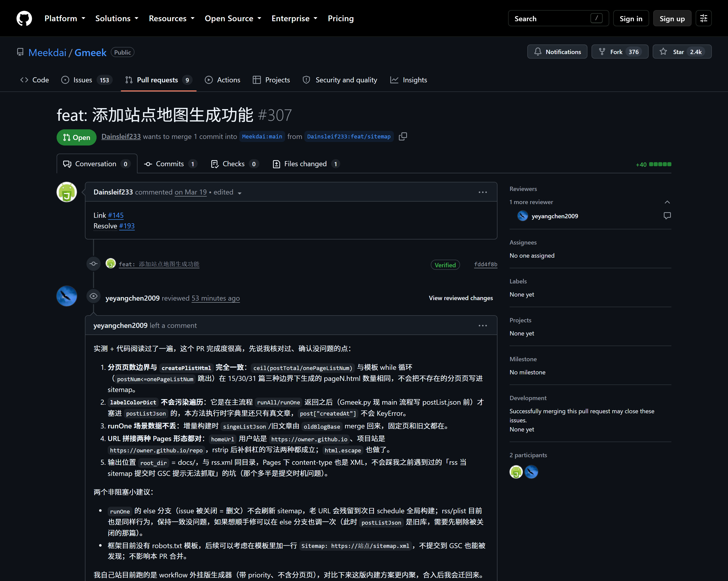Expand the Open Source menu
The image size is (728, 581).
pos(233,18)
